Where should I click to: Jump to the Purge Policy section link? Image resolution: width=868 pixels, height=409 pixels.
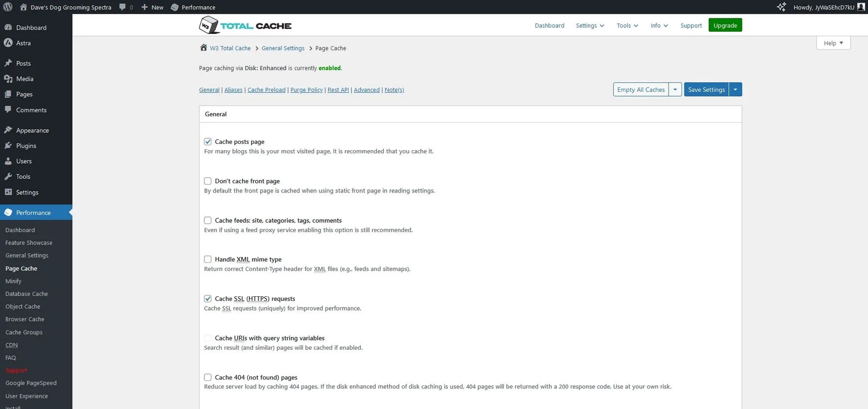point(307,90)
